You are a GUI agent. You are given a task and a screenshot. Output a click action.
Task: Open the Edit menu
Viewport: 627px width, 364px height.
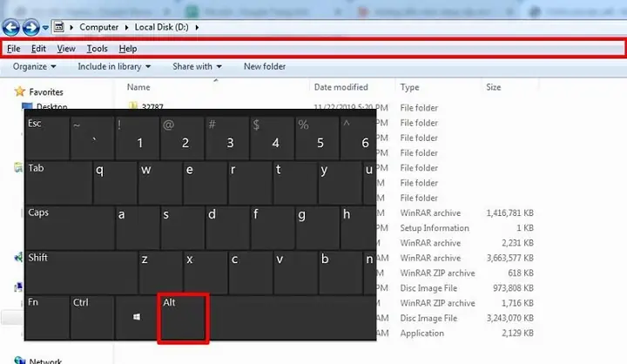(38, 49)
